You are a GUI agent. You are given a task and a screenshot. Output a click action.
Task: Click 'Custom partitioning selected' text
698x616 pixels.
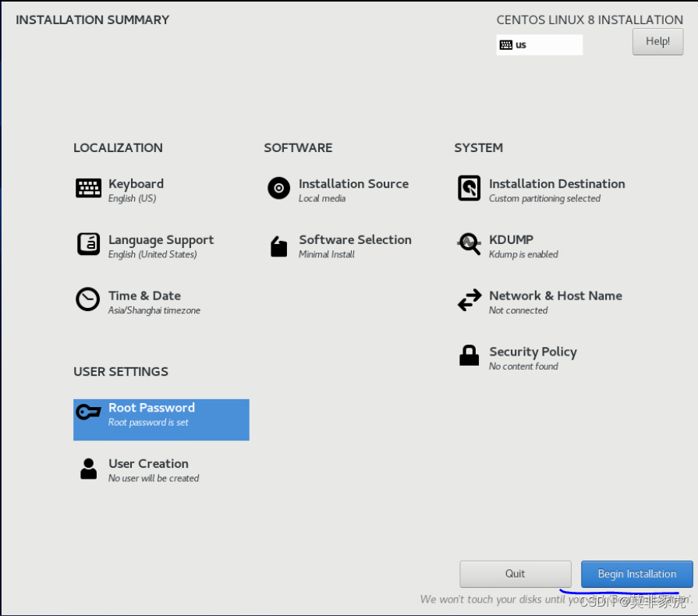[x=544, y=199]
